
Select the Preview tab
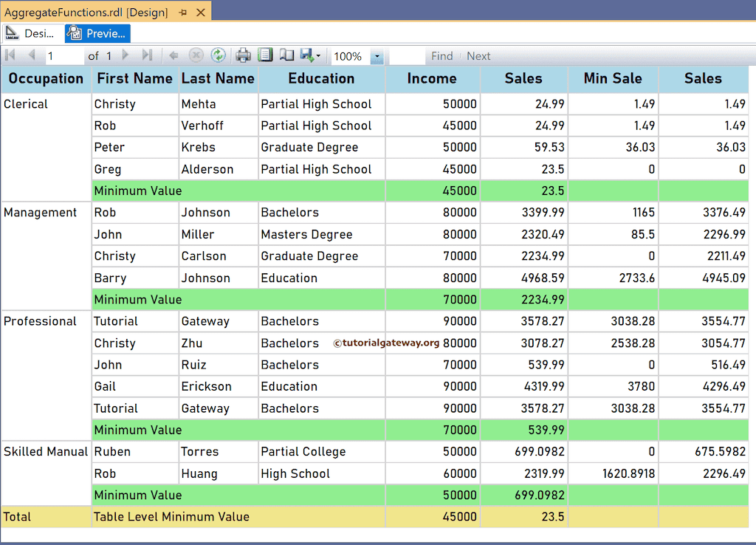coord(97,33)
